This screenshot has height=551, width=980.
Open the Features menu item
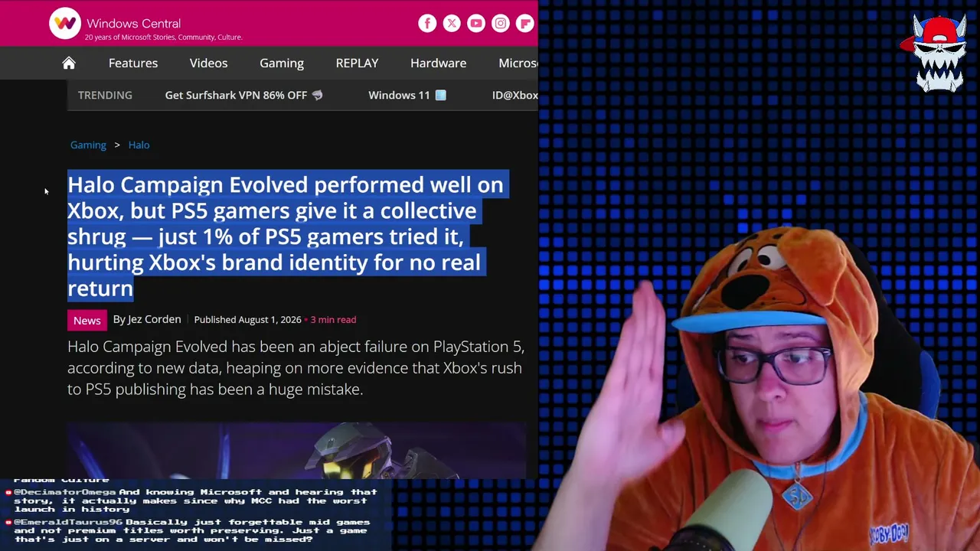[133, 63]
